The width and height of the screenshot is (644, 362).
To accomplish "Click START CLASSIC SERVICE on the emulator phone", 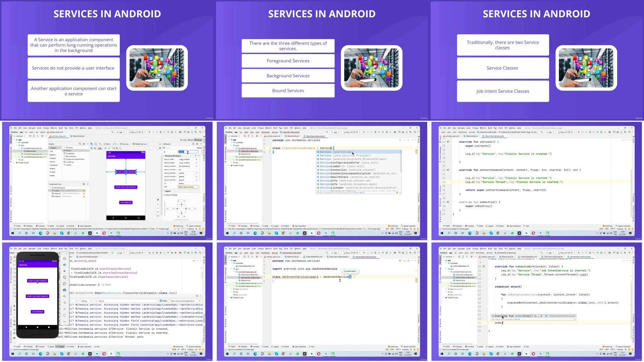I will (38, 281).
